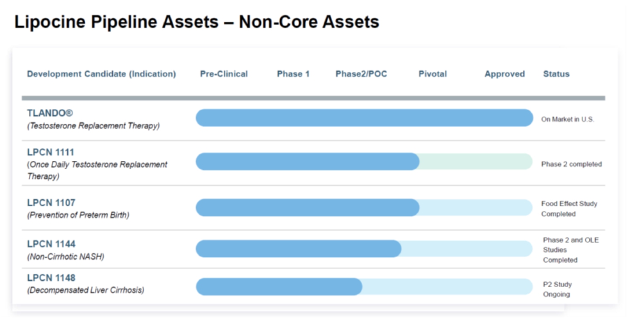The height and width of the screenshot is (320, 644).
Task: Click the Phase2/POC column header
Action: [361, 74]
